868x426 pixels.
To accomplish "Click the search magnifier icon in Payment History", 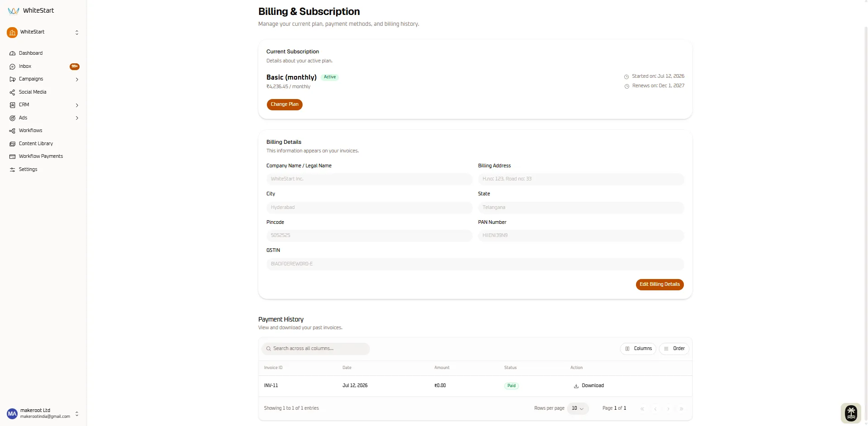I will 269,349.
